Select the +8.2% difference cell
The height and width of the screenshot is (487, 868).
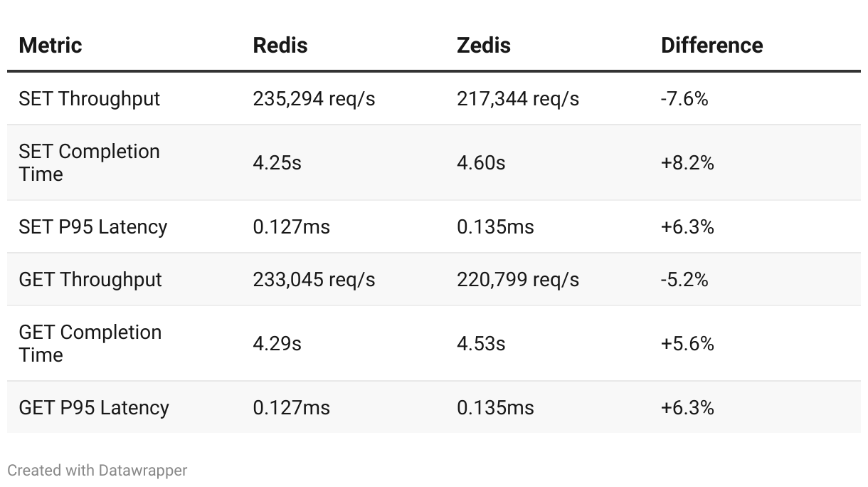click(687, 163)
